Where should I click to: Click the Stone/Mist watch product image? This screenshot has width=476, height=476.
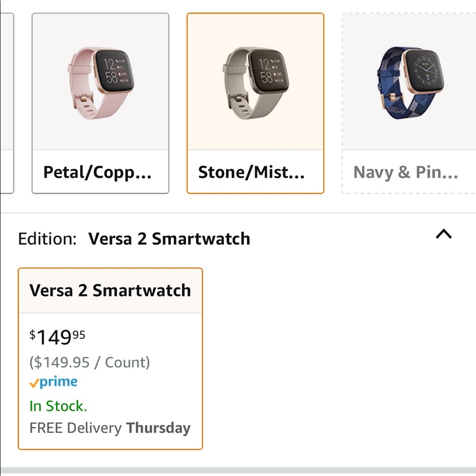coord(256,81)
